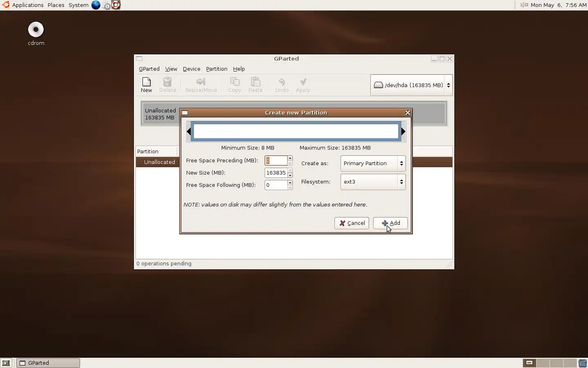
Task: Click the right arrow handle of partition bar
Action: pos(403,131)
